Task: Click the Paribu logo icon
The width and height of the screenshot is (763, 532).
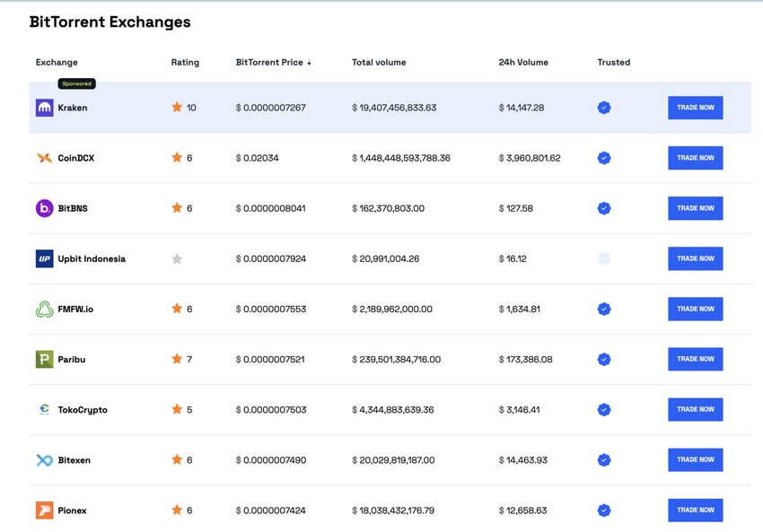Action: (44, 360)
